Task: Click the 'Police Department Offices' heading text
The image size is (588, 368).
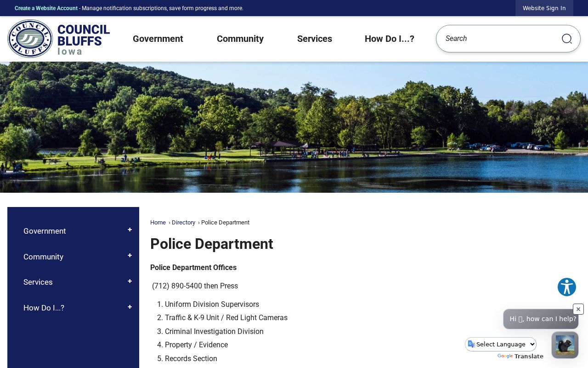Action: pyautogui.click(x=193, y=268)
